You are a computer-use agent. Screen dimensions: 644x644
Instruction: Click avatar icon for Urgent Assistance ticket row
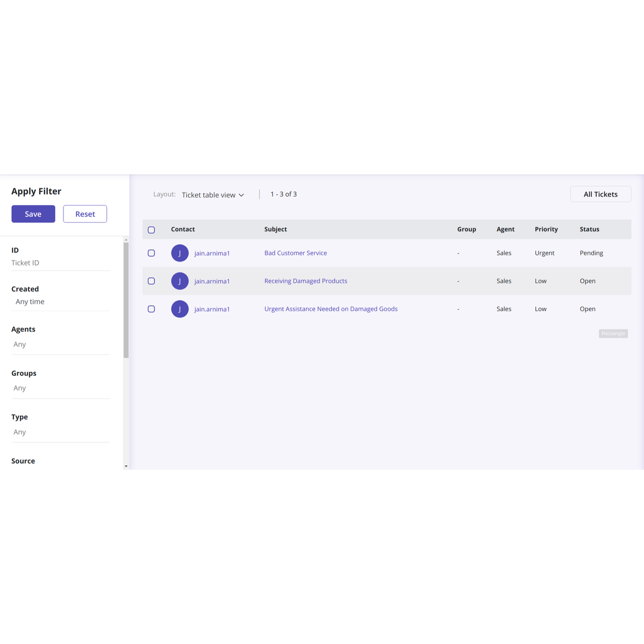point(180,309)
